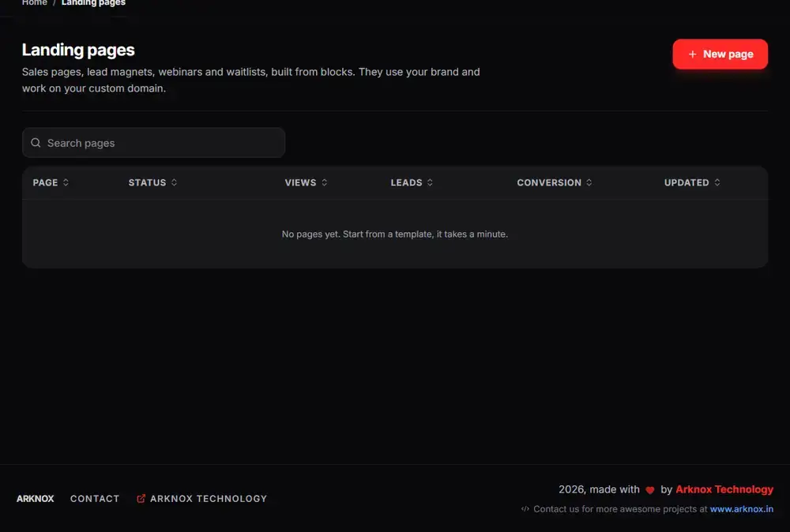Click the red heart icon in the footer
790x532 pixels.
pyautogui.click(x=650, y=490)
